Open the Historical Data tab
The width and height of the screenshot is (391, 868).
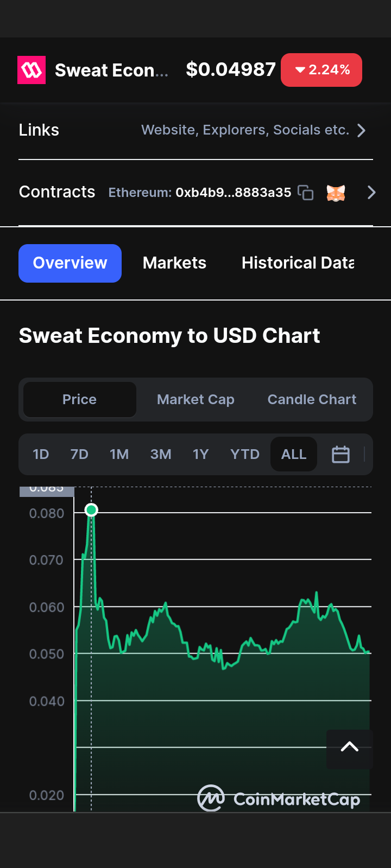pos(298,263)
